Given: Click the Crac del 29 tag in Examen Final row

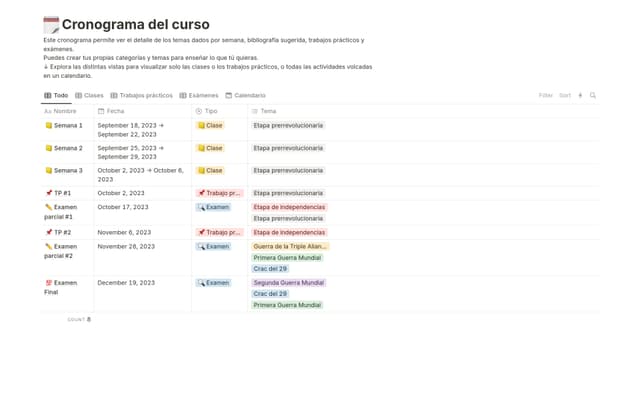Looking at the screenshot, I should click(270, 294).
